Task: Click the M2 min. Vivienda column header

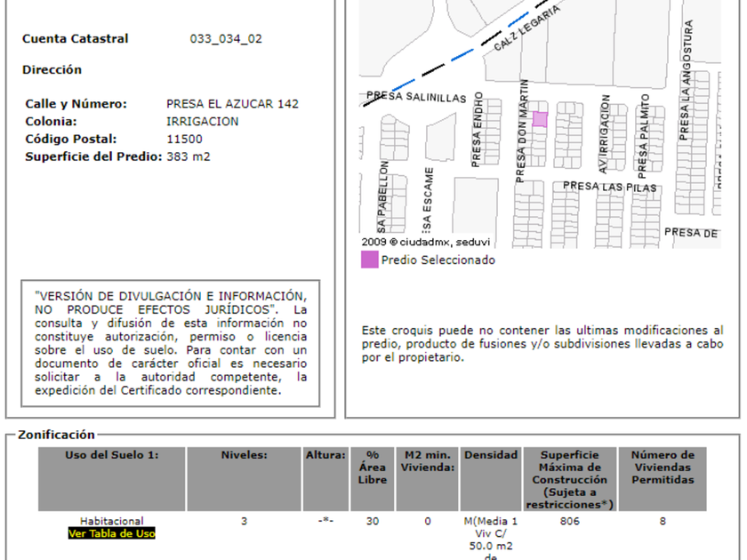Action: tap(428, 479)
